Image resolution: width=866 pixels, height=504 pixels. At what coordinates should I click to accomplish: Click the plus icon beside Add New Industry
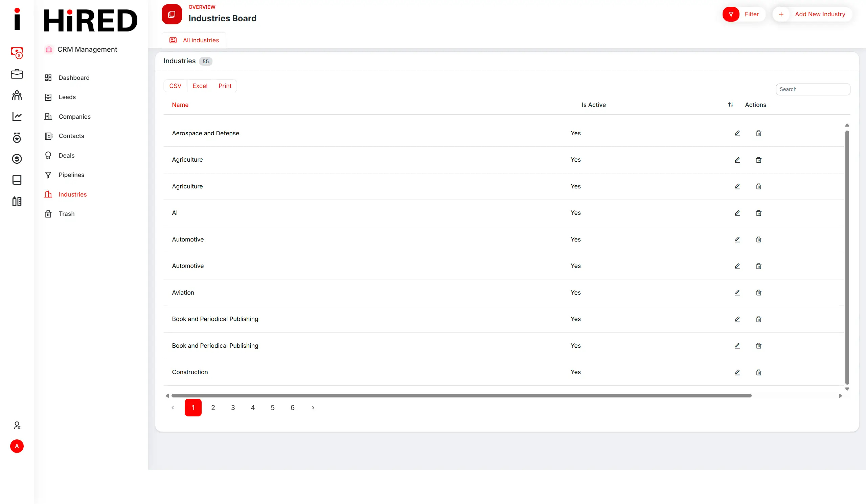tap(781, 14)
